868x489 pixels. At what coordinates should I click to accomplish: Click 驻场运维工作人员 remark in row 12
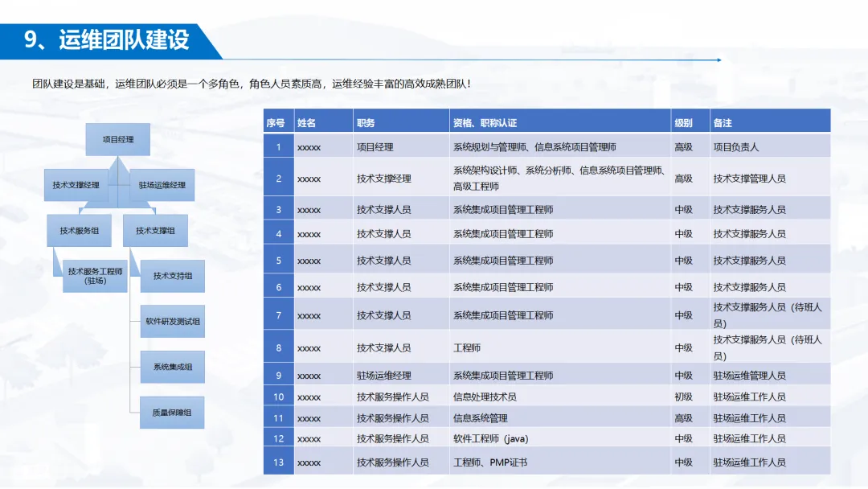point(770,438)
